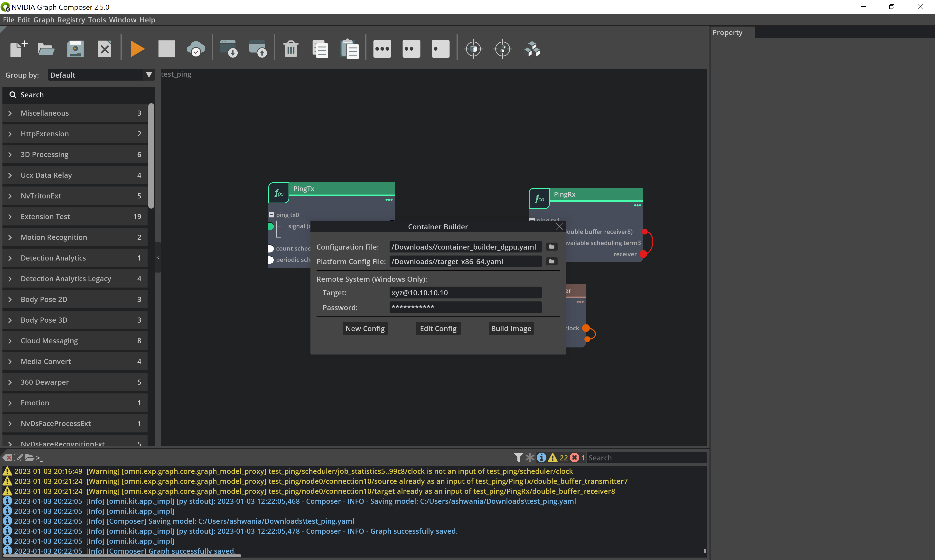Expand the Ucx Data Relay category
935x560 pixels.
pos(10,175)
